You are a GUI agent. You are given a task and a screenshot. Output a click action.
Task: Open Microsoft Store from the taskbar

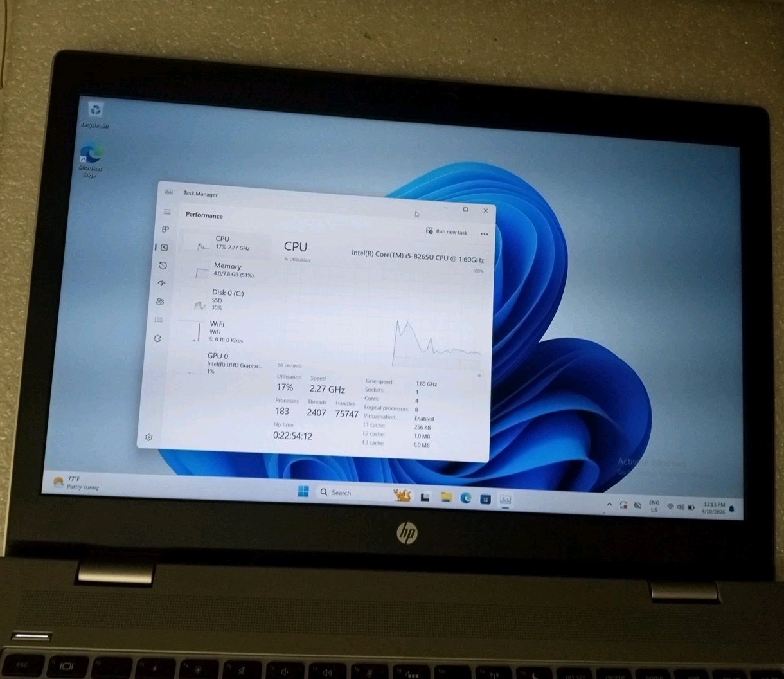(485, 499)
